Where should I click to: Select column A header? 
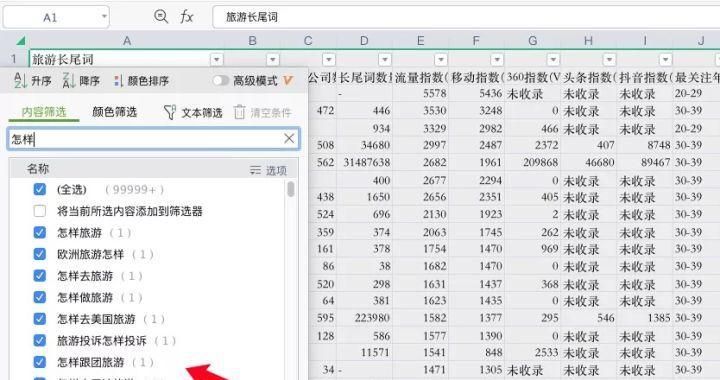pyautogui.click(x=127, y=41)
